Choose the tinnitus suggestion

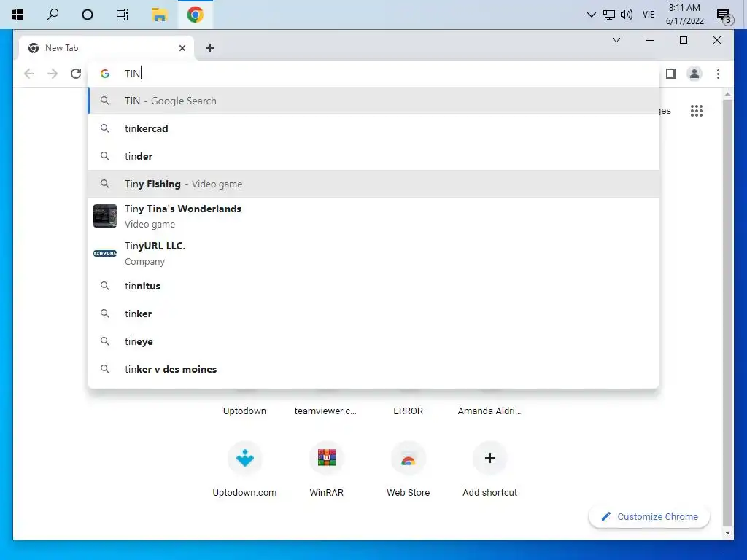(373, 286)
